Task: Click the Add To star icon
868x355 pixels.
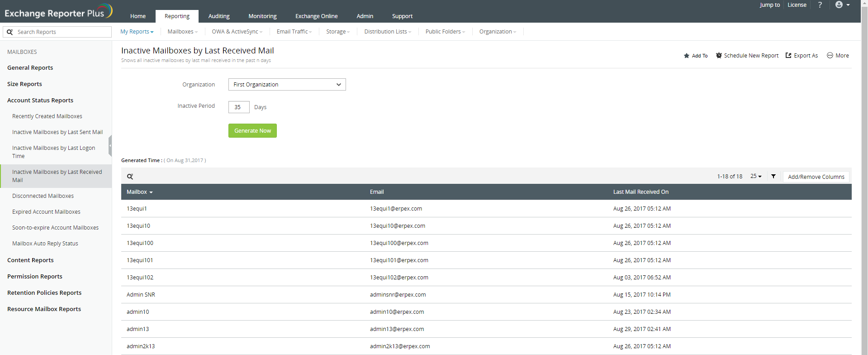Action: coord(687,56)
